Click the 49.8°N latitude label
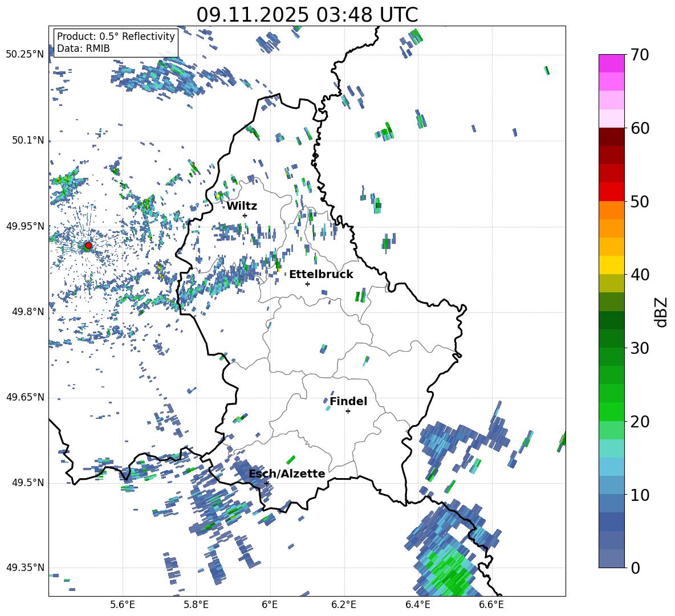Viewport: 675px width, 616px height. [28, 312]
